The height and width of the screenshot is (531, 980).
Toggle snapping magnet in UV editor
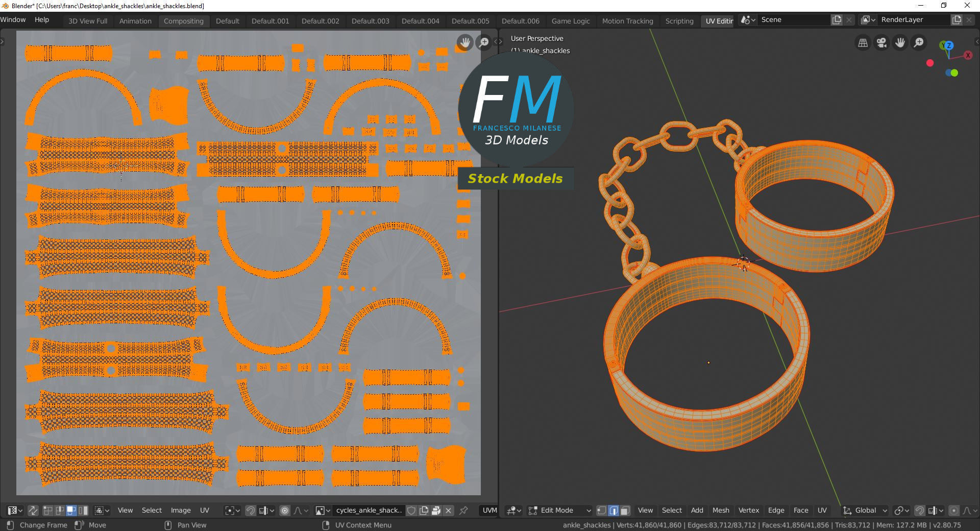[x=250, y=510]
